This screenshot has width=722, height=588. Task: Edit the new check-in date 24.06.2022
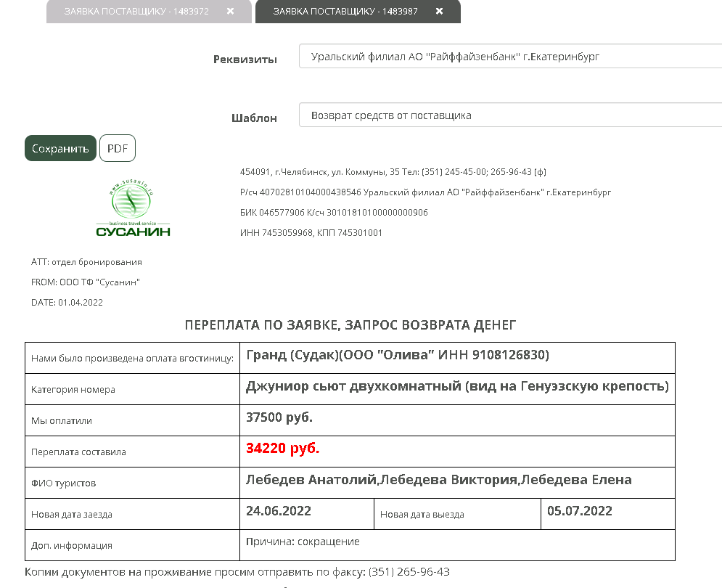click(279, 511)
